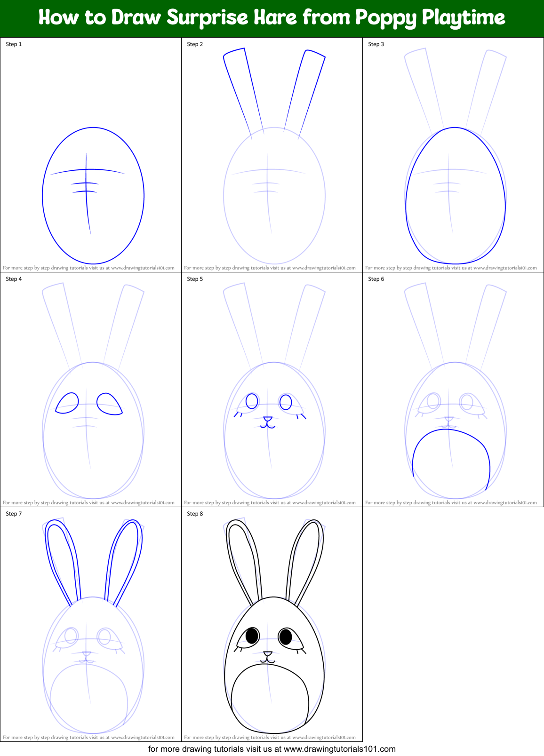Select the Step 1 egg outline drawing

tap(93, 195)
